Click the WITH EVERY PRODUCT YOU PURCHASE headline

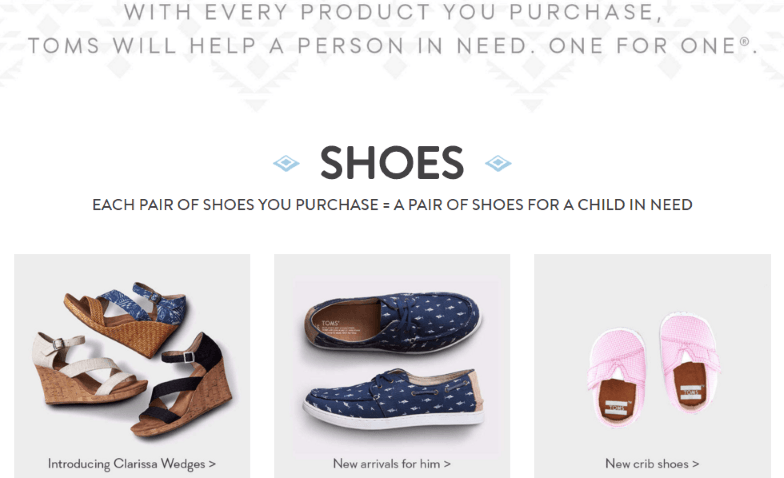pyautogui.click(x=394, y=12)
